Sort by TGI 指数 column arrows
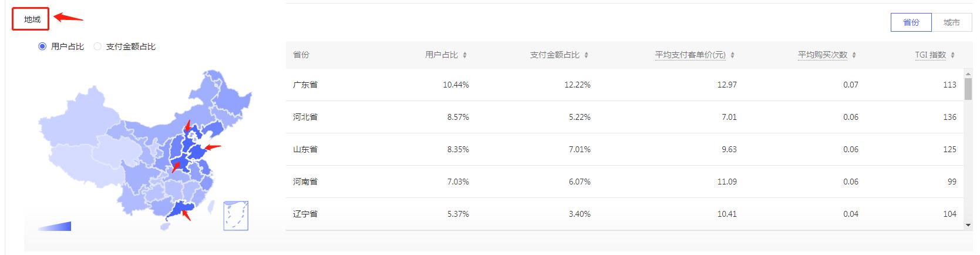This screenshot has width=980, height=255. (952, 55)
